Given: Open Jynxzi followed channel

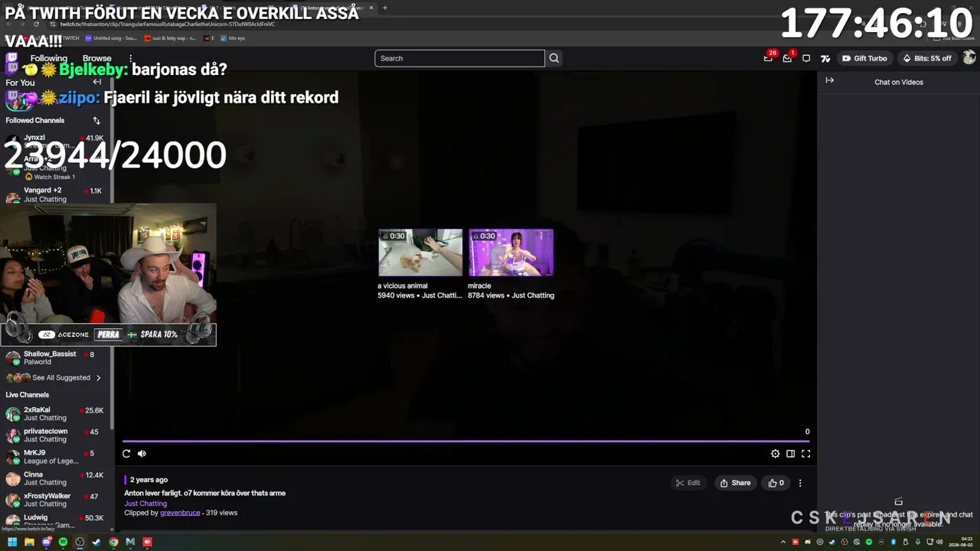Looking at the screenshot, I should tap(56, 142).
